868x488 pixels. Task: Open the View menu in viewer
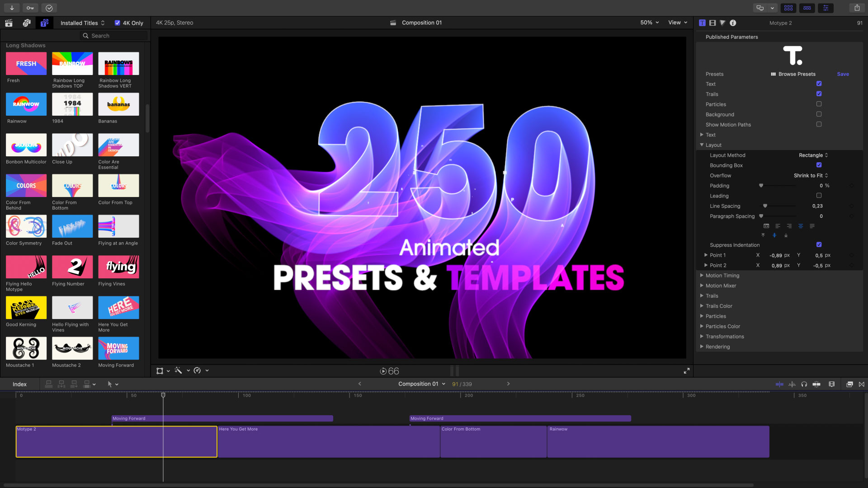tap(677, 23)
